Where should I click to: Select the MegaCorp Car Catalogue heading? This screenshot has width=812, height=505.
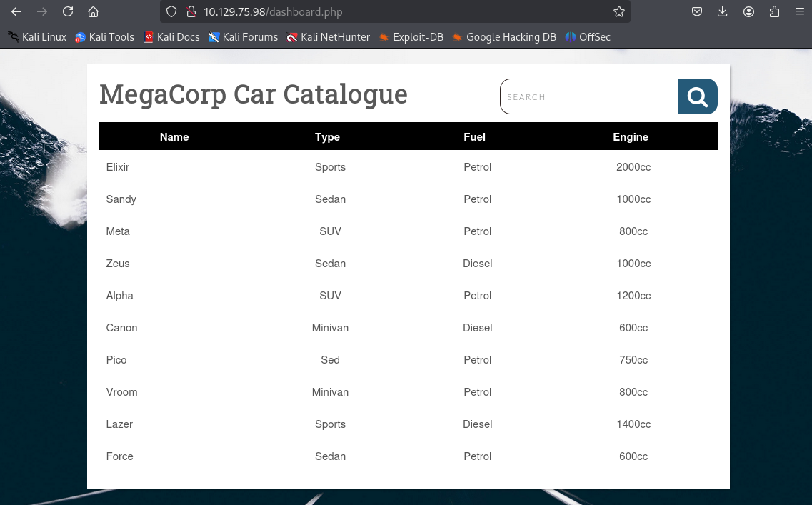coord(254,94)
